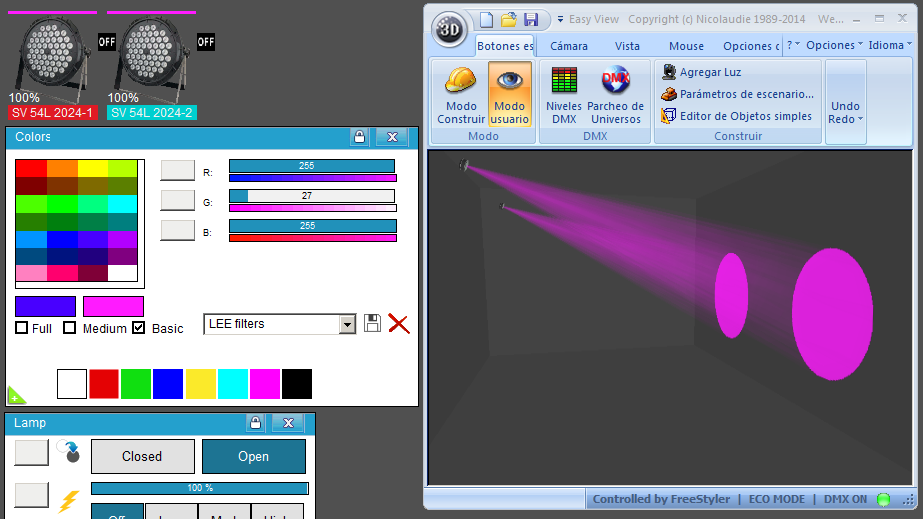The image size is (923, 519).
Task: Adjust the lamp intensity slider at 100 %
Action: tap(200, 488)
